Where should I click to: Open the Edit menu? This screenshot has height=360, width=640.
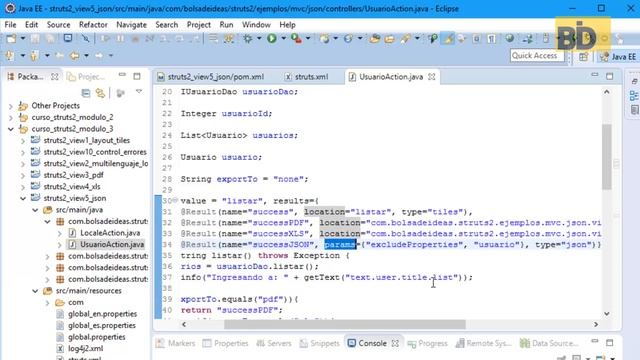point(31,25)
